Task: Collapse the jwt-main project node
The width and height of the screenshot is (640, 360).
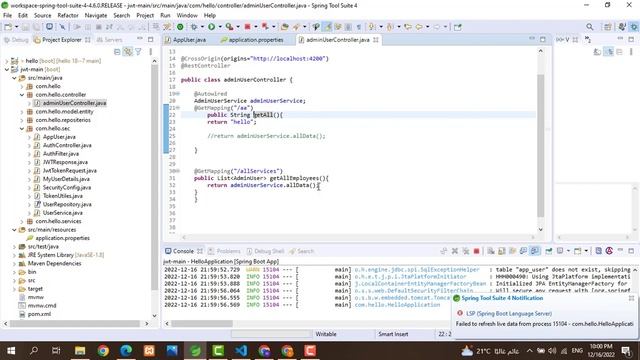Action: [7, 69]
